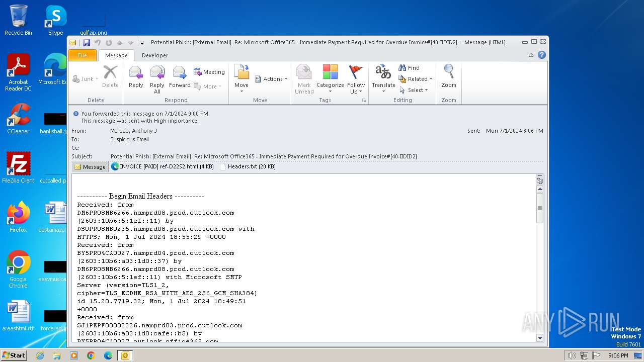Go to next item arrow
This screenshot has width=644, height=362.
tap(130, 43)
